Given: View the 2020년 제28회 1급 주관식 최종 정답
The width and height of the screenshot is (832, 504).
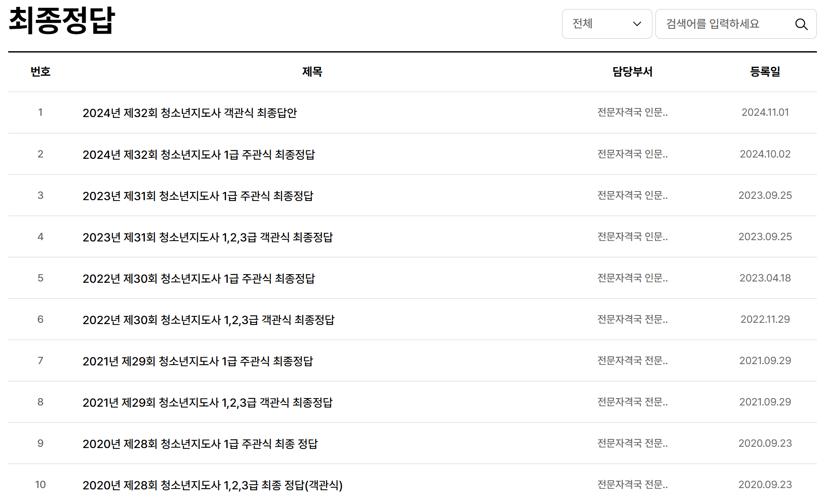Looking at the screenshot, I should [201, 444].
